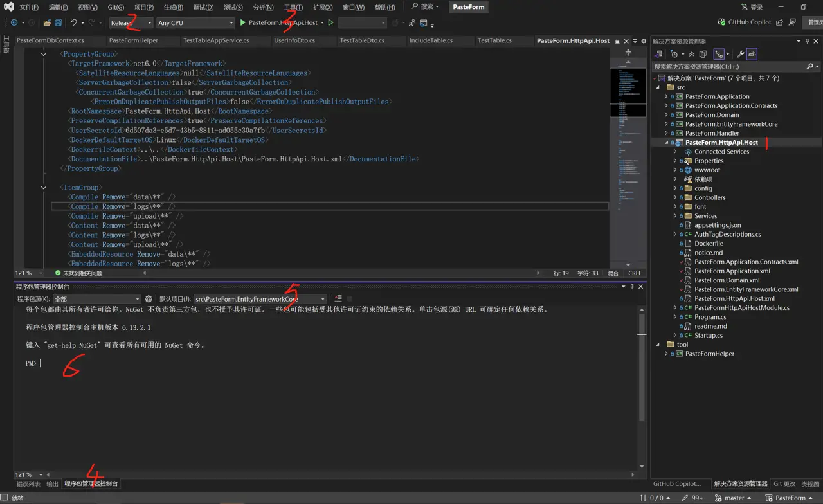Screen dimensions: 823x504
Task: Click the pending changes filter clock icon
Action: 674,54
